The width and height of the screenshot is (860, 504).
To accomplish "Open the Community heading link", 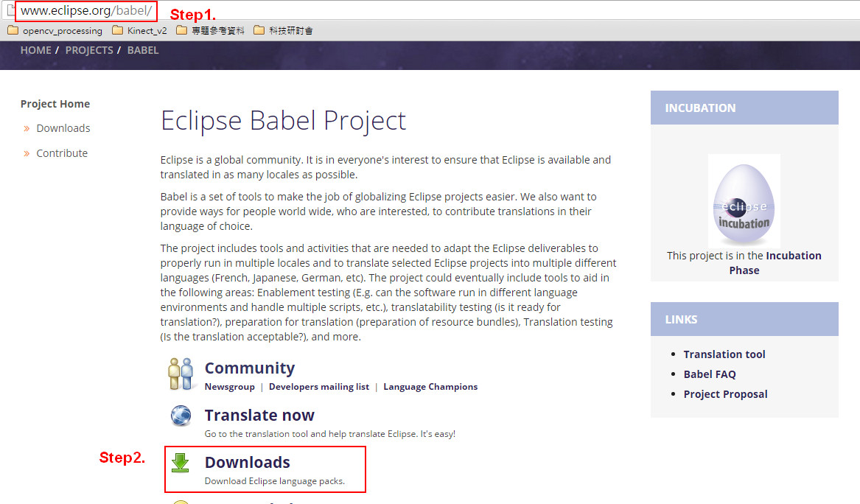I will [x=250, y=368].
